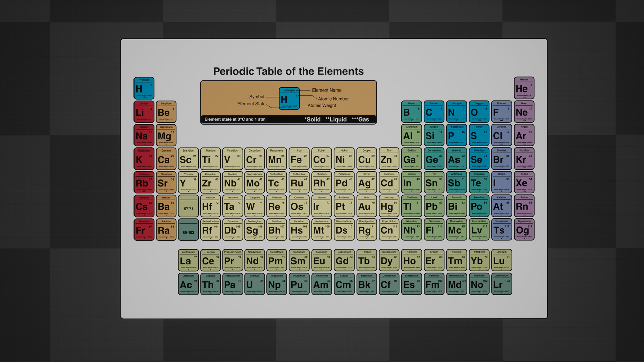Click the *Solid state label
This screenshot has height=362, width=644.
coord(312,120)
